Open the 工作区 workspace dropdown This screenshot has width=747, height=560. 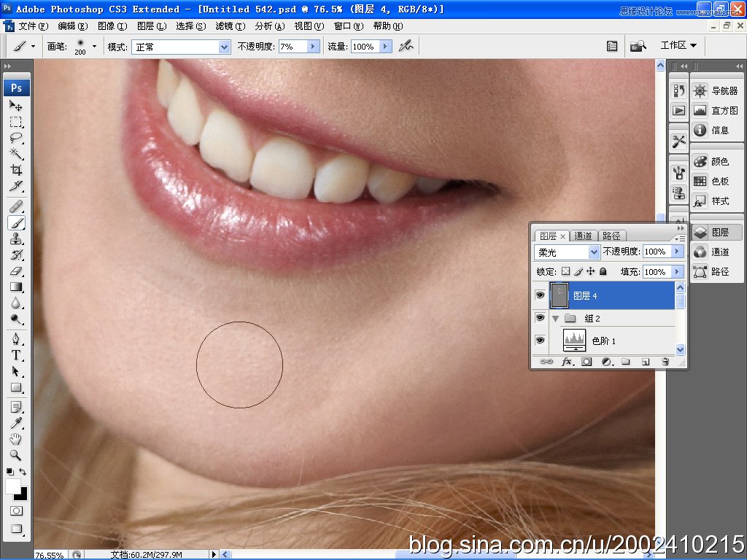click(x=678, y=45)
